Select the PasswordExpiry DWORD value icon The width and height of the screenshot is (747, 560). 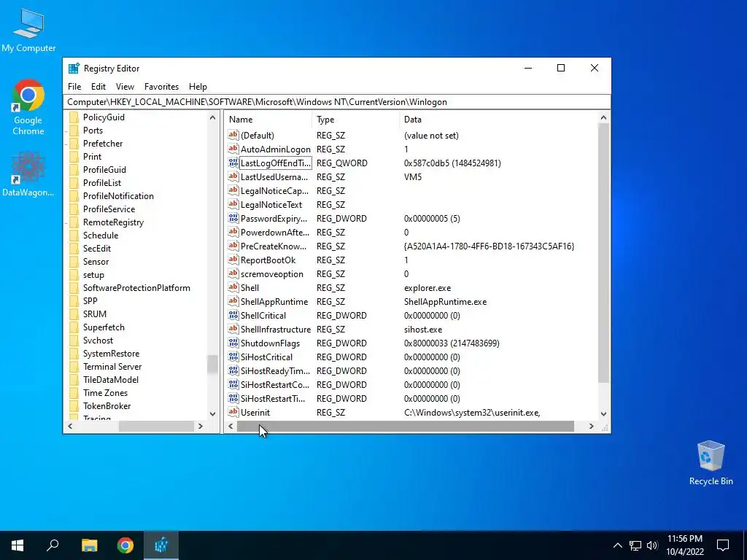point(233,218)
